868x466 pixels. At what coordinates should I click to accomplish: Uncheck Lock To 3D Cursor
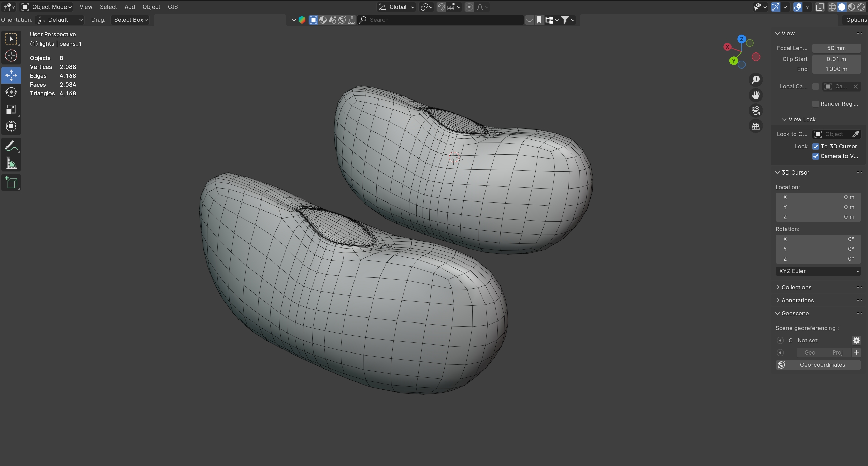point(815,146)
